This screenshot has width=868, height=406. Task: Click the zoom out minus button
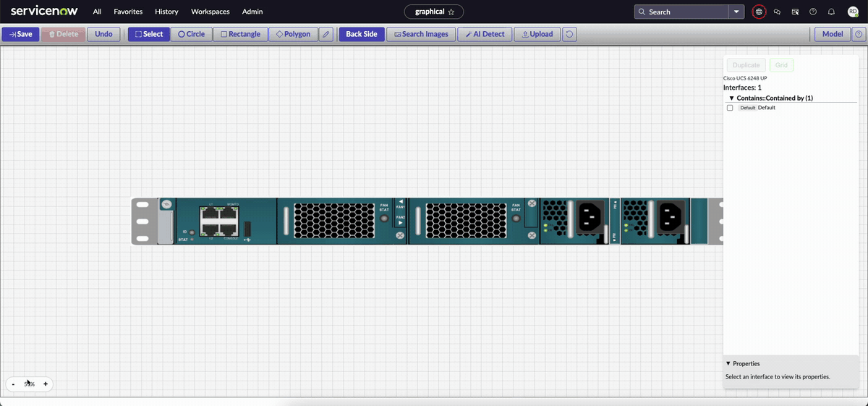14,384
